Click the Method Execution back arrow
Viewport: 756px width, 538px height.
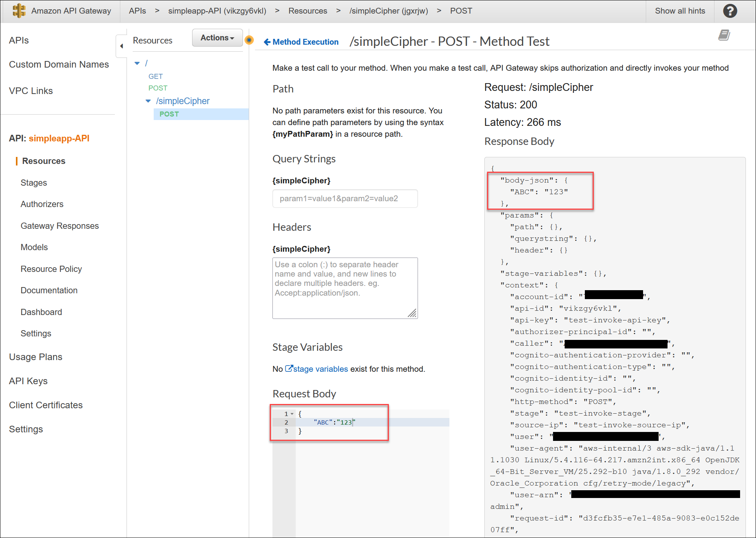(x=267, y=42)
